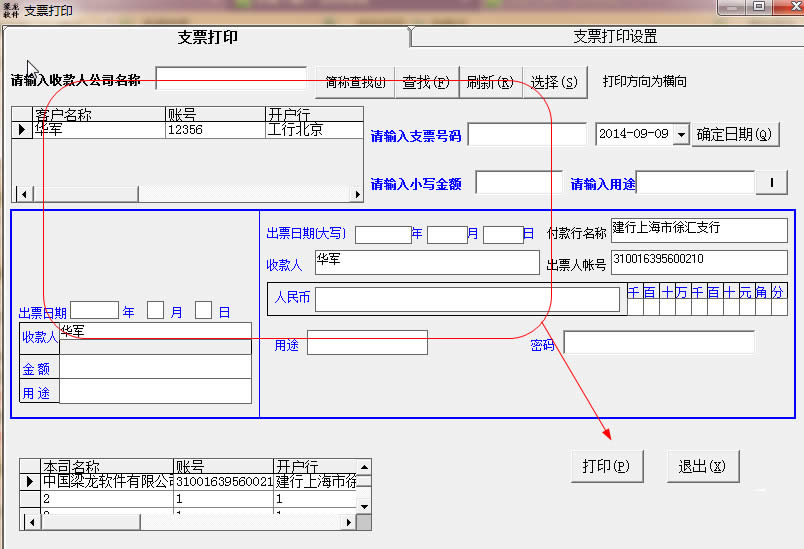This screenshot has width=804, height=549.
Task: Click the 刷新(R) button
Action: 491,82
